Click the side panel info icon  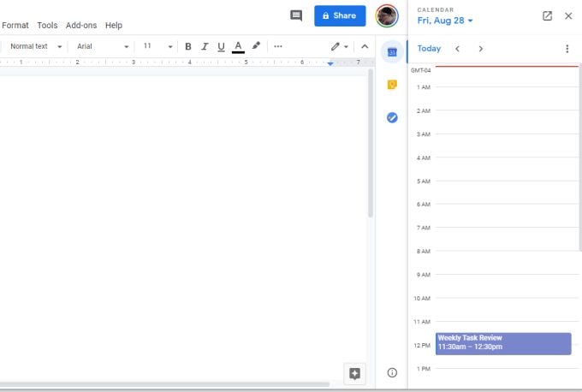[x=392, y=372]
